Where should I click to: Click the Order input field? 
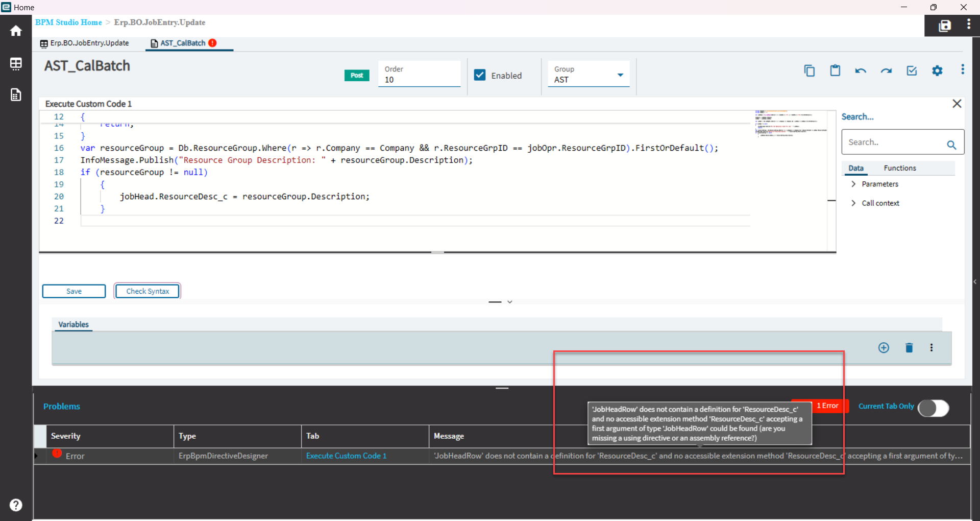tap(419, 74)
